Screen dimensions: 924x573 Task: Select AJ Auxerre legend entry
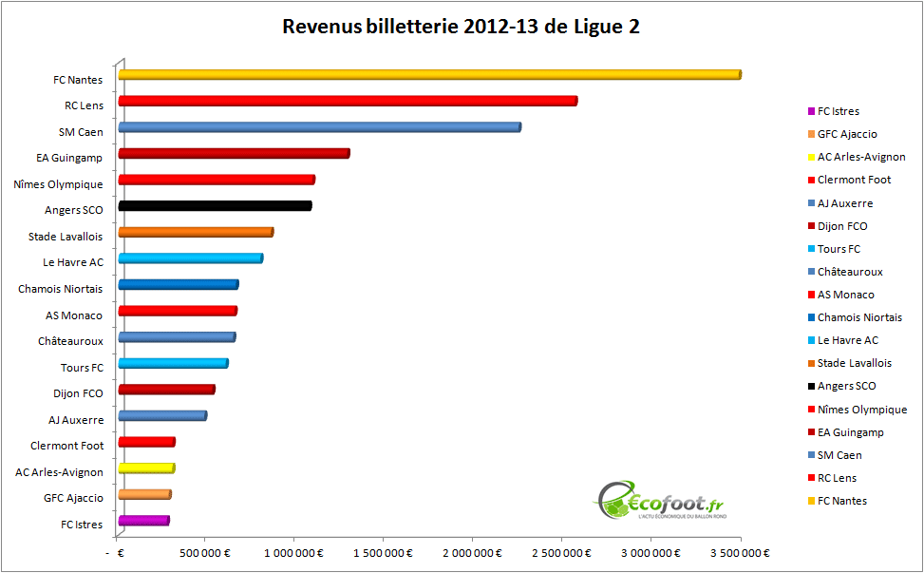tap(840, 203)
